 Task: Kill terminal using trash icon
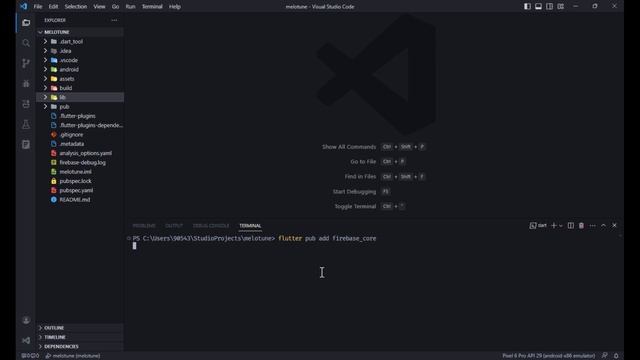(x=581, y=226)
